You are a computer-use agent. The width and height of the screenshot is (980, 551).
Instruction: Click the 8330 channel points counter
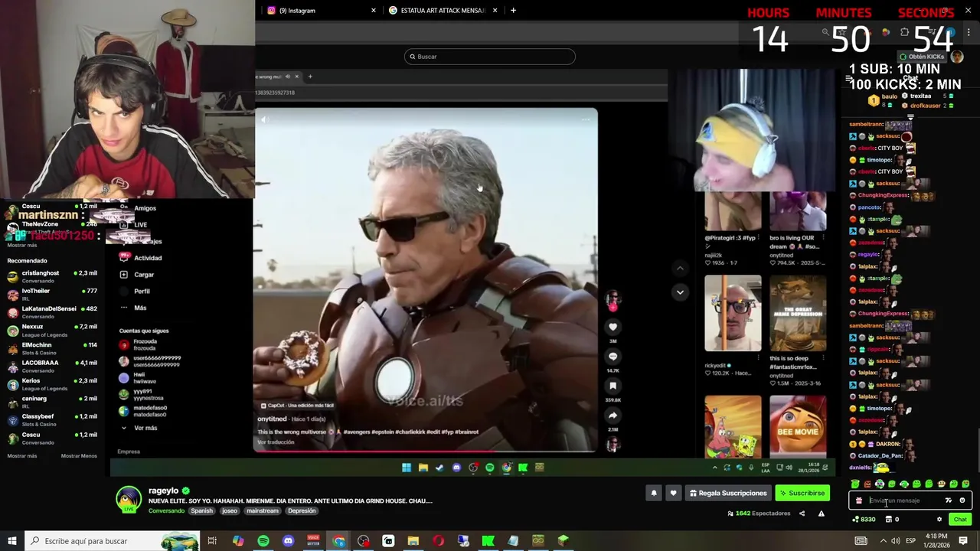click(x=864, y=520)
